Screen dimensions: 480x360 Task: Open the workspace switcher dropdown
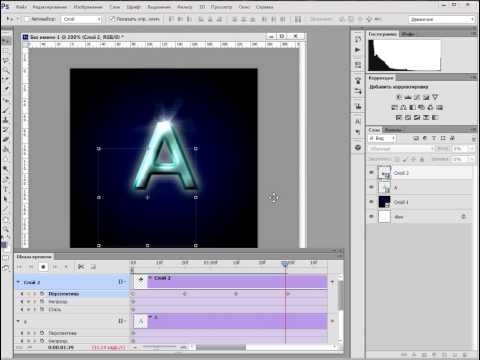click(441, 19)
